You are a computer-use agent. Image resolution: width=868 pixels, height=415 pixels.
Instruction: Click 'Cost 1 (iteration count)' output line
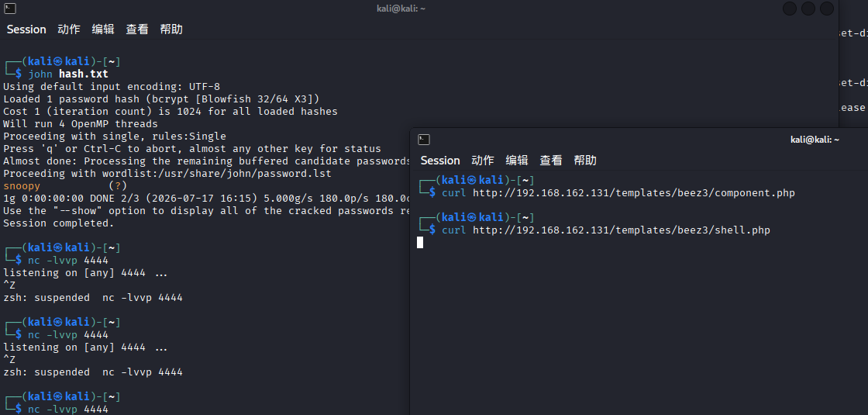point(170,112)
